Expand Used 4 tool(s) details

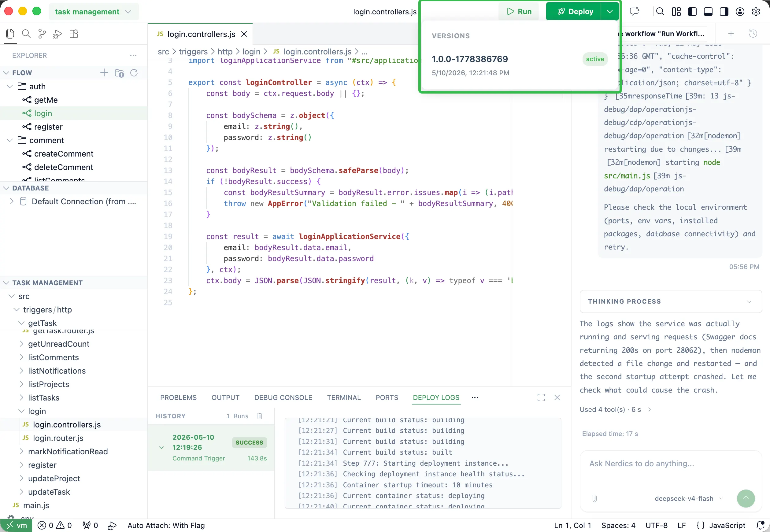[615, 409]
